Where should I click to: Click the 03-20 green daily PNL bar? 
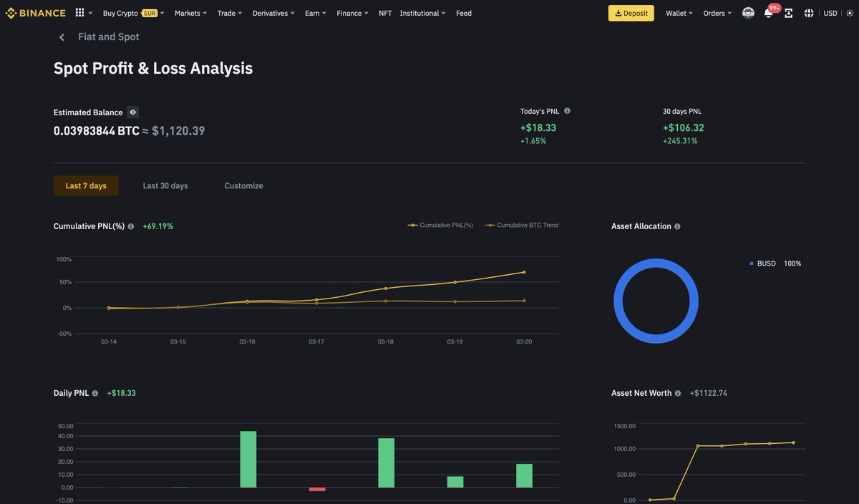point(525,475)
